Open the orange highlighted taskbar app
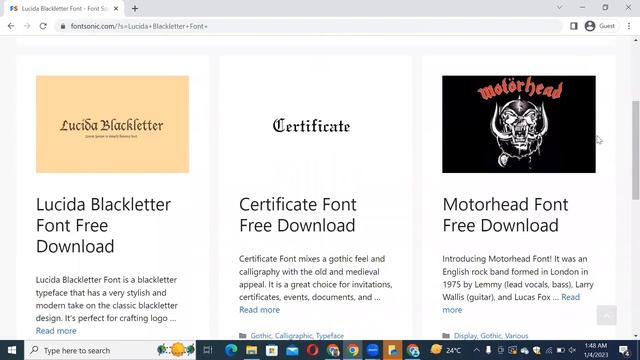The image size is (640, 360). (x=393, y=350)
